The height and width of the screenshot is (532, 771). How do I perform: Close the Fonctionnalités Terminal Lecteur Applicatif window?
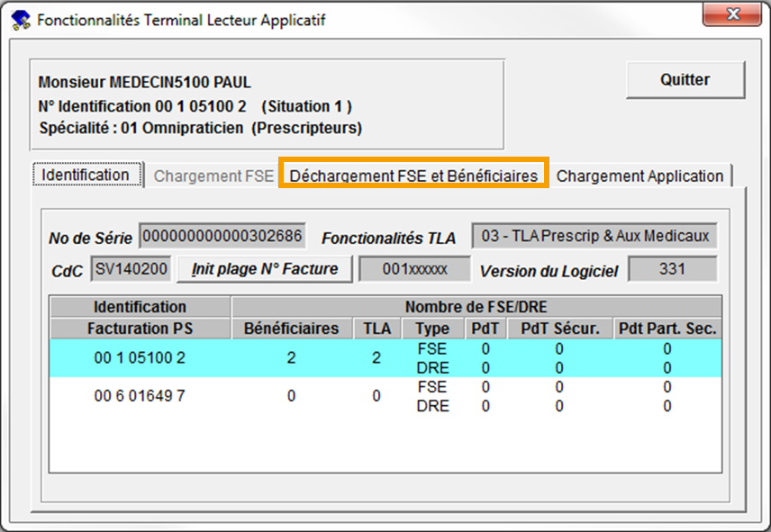[733, 15]
